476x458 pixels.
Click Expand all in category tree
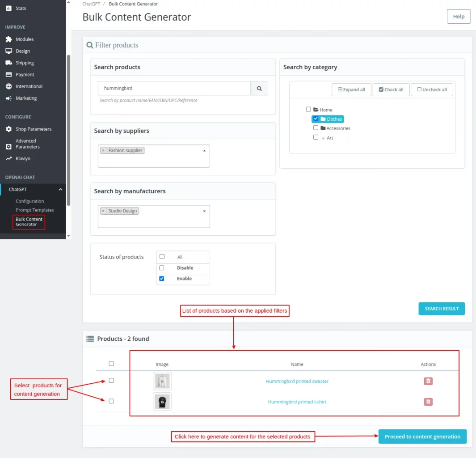point(351,89)
